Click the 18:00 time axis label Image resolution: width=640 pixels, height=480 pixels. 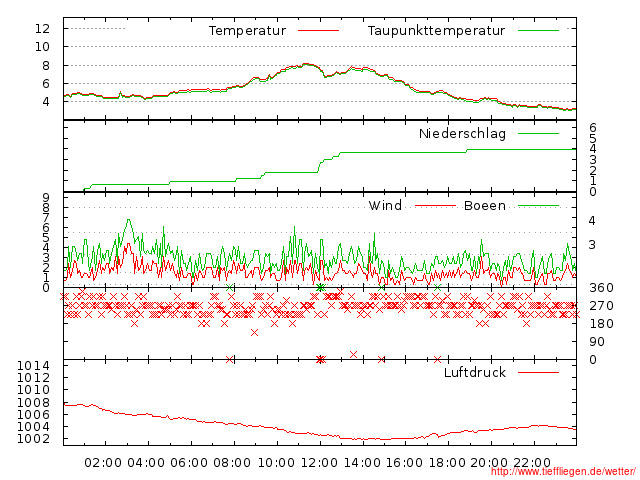447,463
